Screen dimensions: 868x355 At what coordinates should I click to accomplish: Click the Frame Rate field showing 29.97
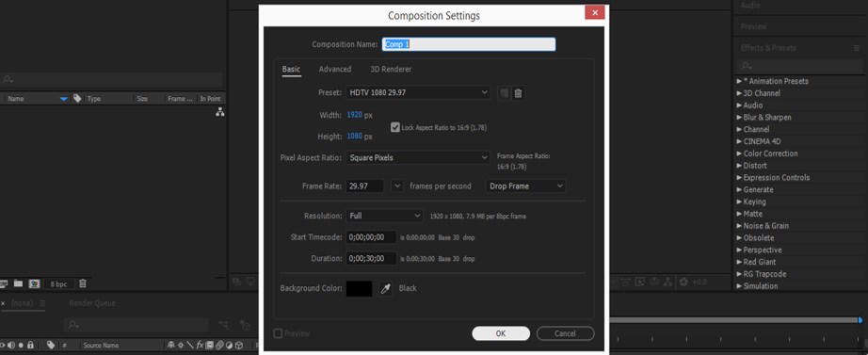365,186
